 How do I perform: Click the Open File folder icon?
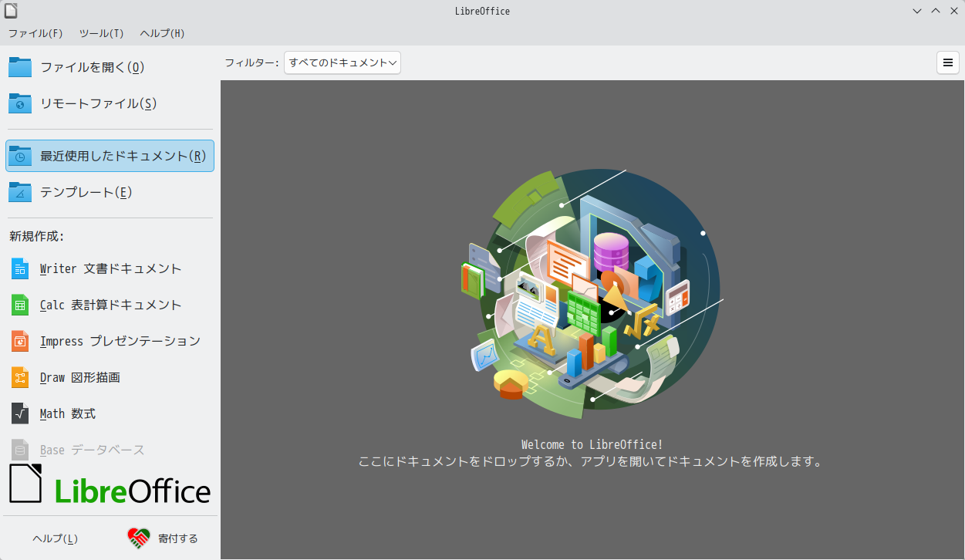(x=20, y=67)
